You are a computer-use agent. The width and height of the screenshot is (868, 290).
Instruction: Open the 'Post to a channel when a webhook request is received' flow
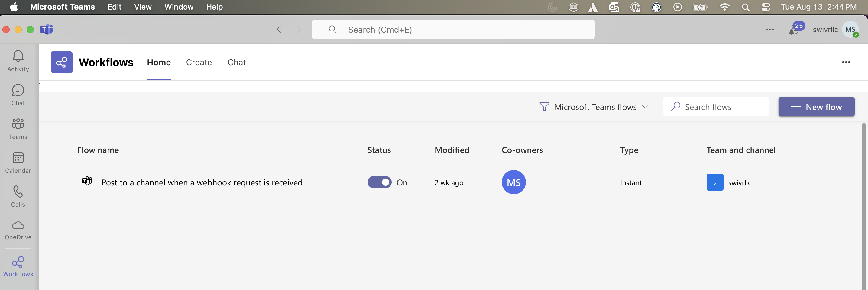click(x=202, y=182)
